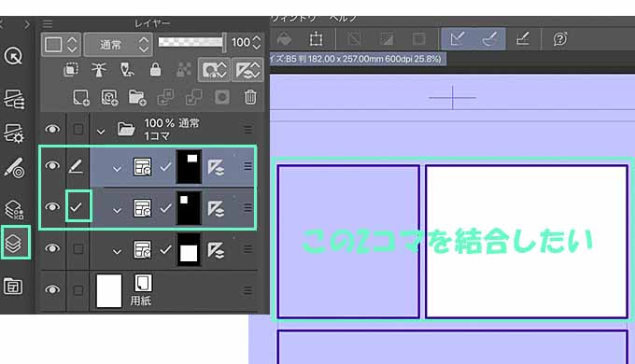Screen dimensions: 635x364
Task: Click the right expand arrow above sidebar
Action: 27,24
